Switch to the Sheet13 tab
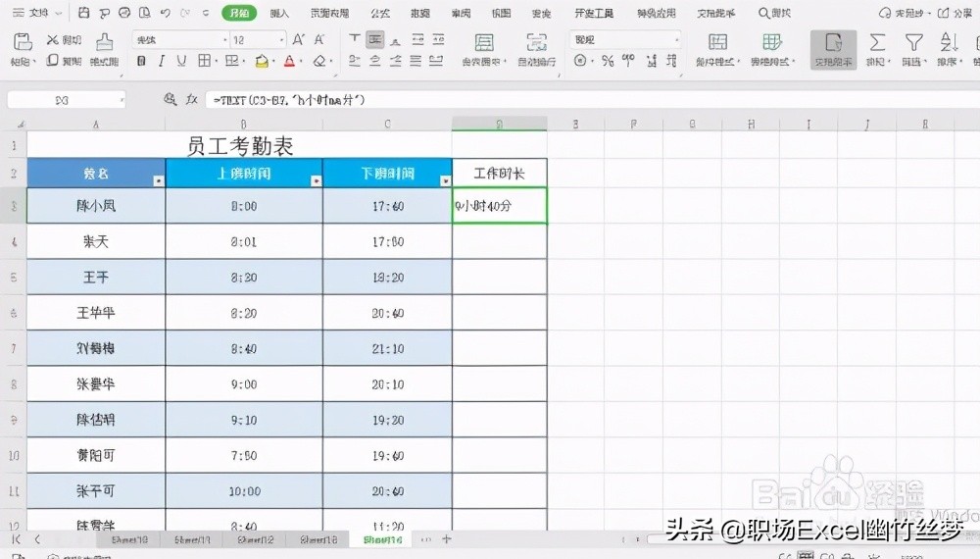 coord(318,539)
